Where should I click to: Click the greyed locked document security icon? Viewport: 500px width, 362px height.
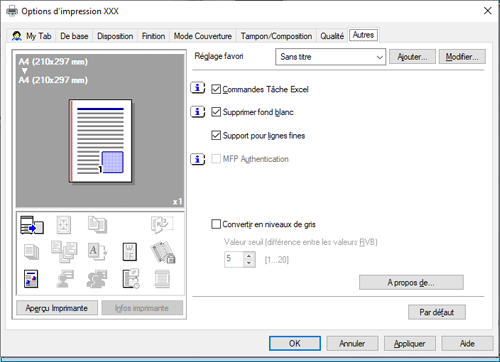tap(163, 252)
